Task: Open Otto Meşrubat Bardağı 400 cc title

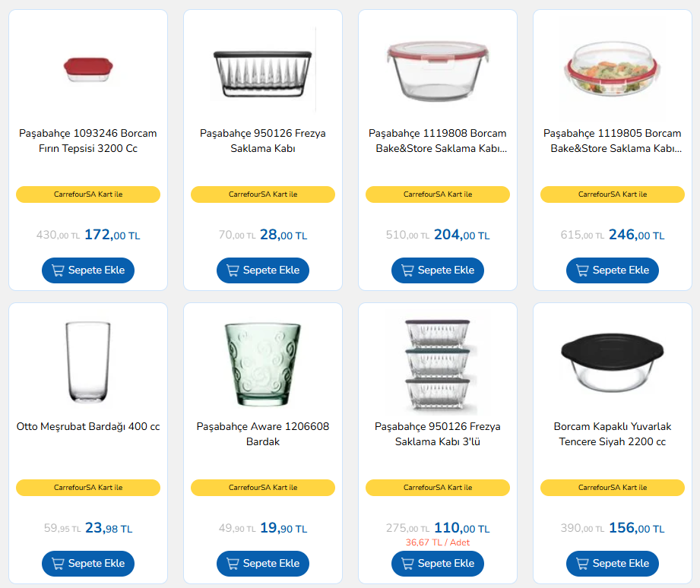Action: point(88,426)
